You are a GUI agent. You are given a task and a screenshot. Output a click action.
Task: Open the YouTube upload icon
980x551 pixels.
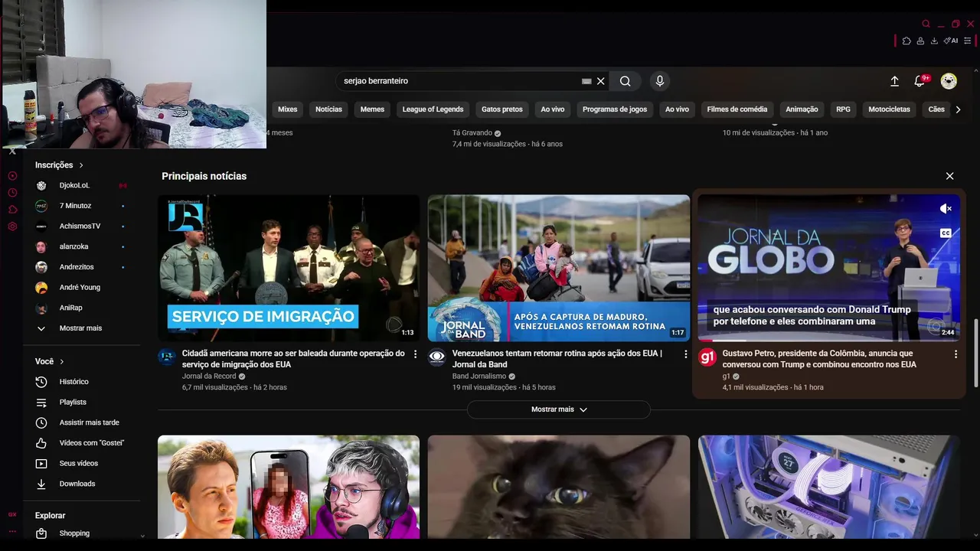click(x=894, y=81)
